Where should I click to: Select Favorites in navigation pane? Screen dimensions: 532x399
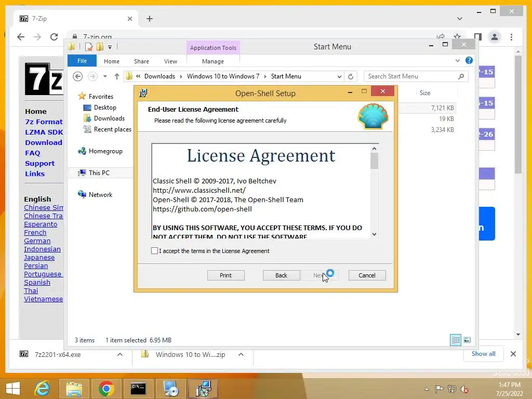tap(101, 96)
